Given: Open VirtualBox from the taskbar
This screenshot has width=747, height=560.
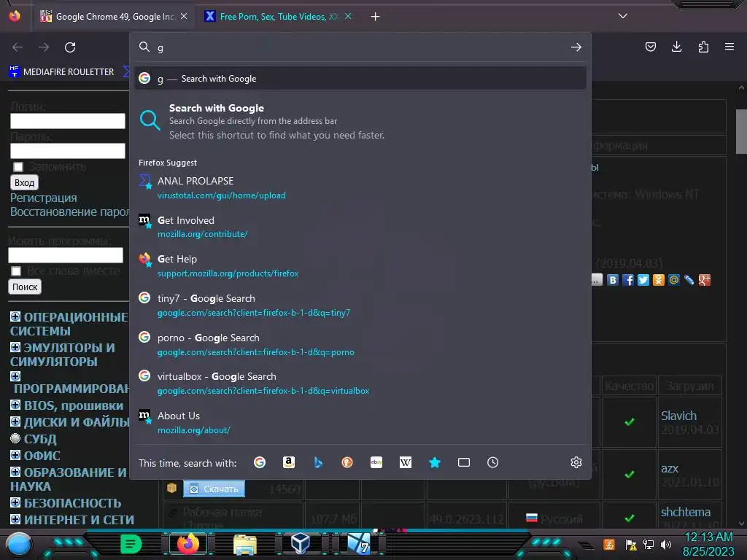Looking at the screenshot, I should pyautogui.click(x=300, y=543).
